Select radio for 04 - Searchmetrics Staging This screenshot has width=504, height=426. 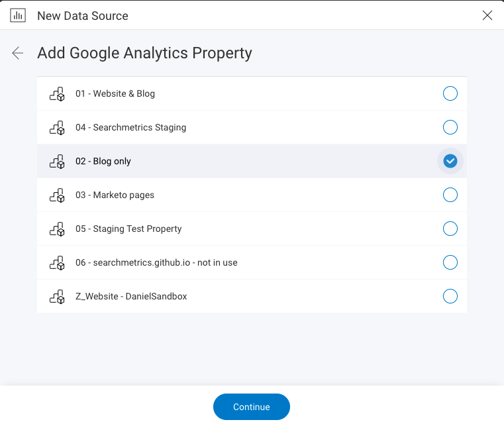tap(450, 127)
